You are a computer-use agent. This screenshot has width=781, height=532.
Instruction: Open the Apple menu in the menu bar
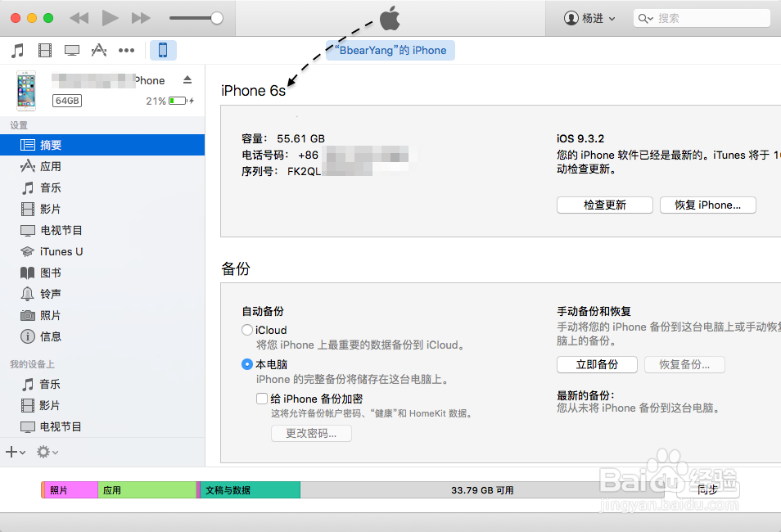(390, 17)
